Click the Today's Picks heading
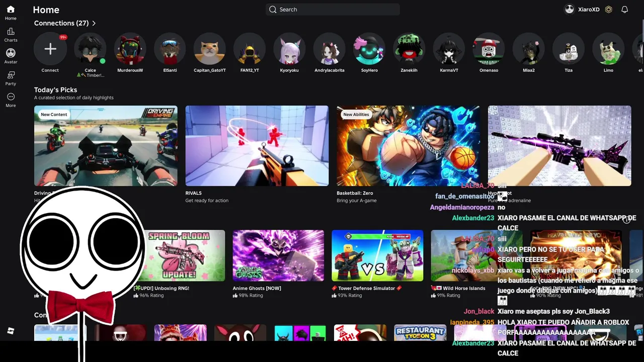 (x=55, y=89)
